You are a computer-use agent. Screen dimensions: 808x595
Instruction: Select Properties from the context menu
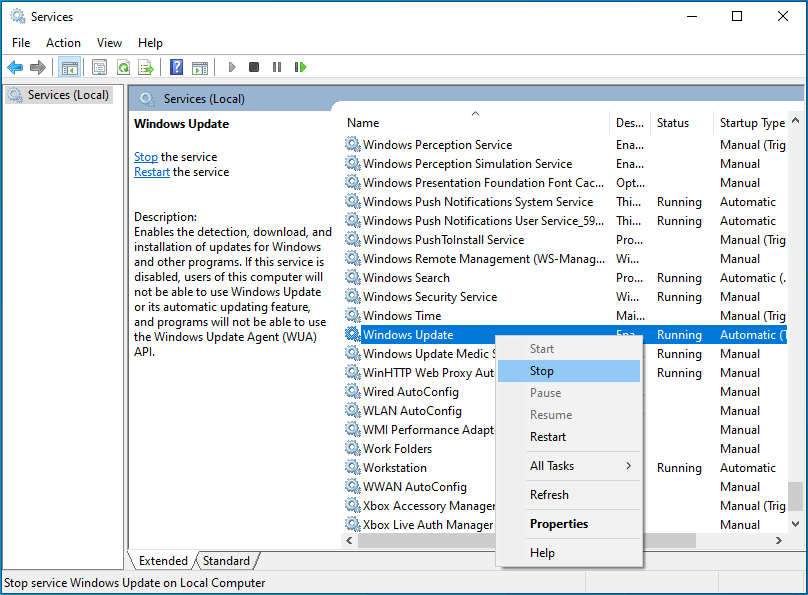pos(559,524)
